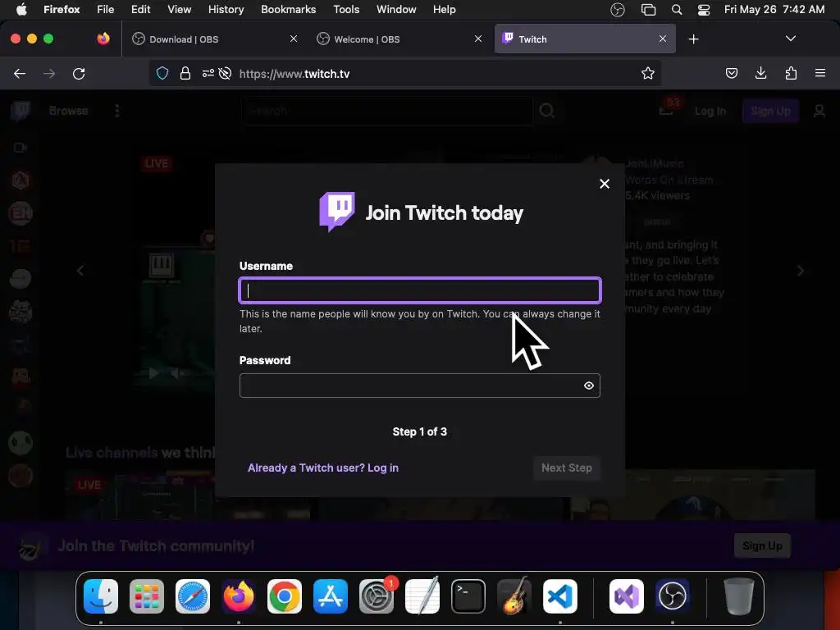Select the Twitch browser tab

coord(584,39)
